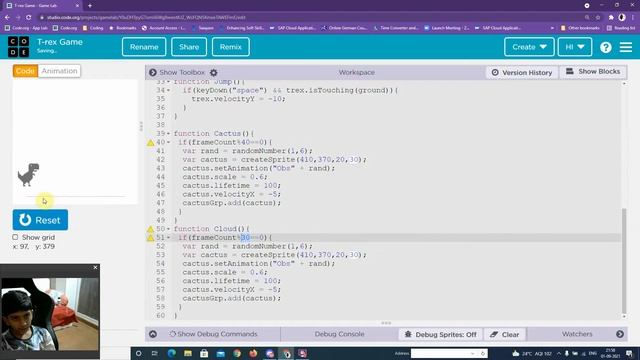The image size is (640, 360).
Task: Collapse the if block on line 40
Action: (168, 142)
